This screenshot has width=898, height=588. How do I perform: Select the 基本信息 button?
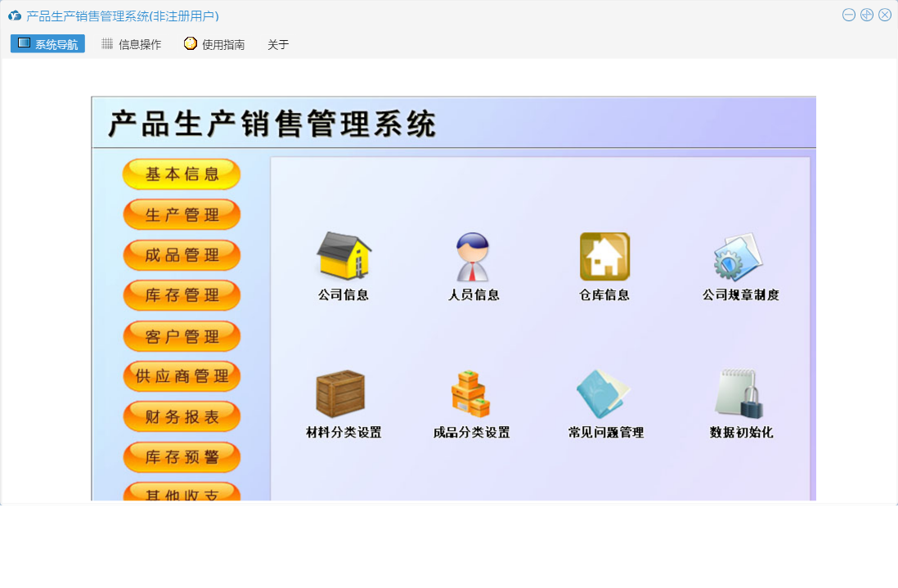pos(182,174)
